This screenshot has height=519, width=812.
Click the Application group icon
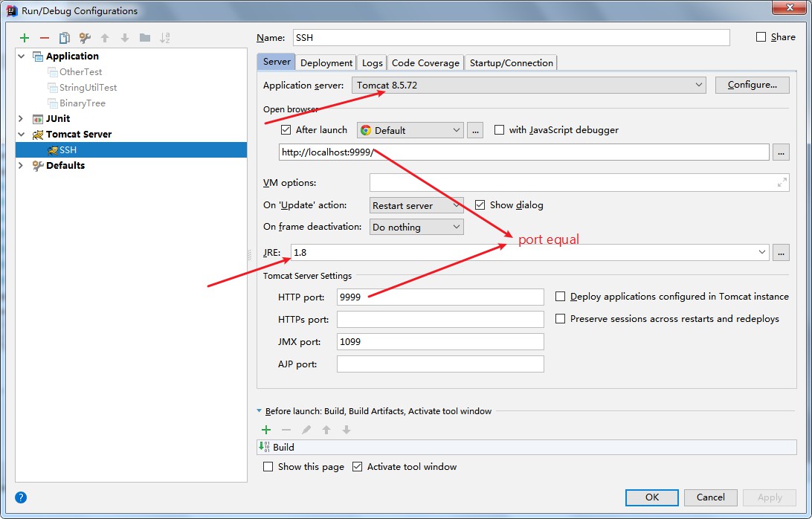tap(38, 56)
